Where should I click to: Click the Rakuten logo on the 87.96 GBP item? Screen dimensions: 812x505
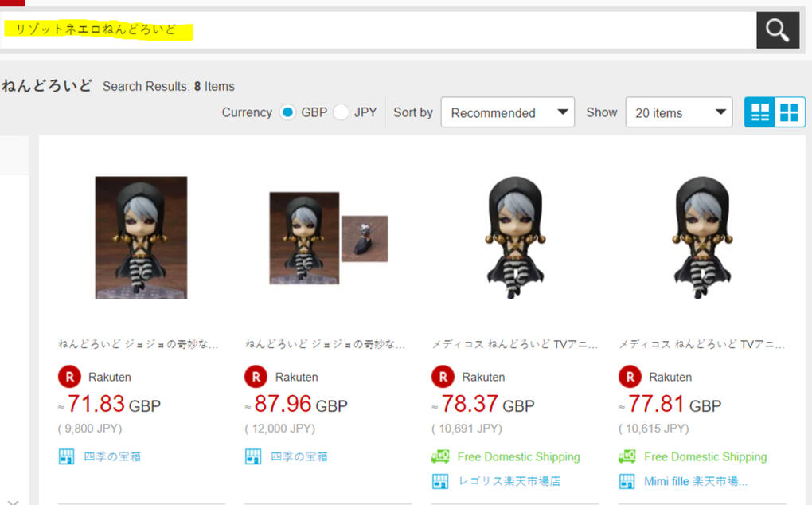tap(256, 377)
